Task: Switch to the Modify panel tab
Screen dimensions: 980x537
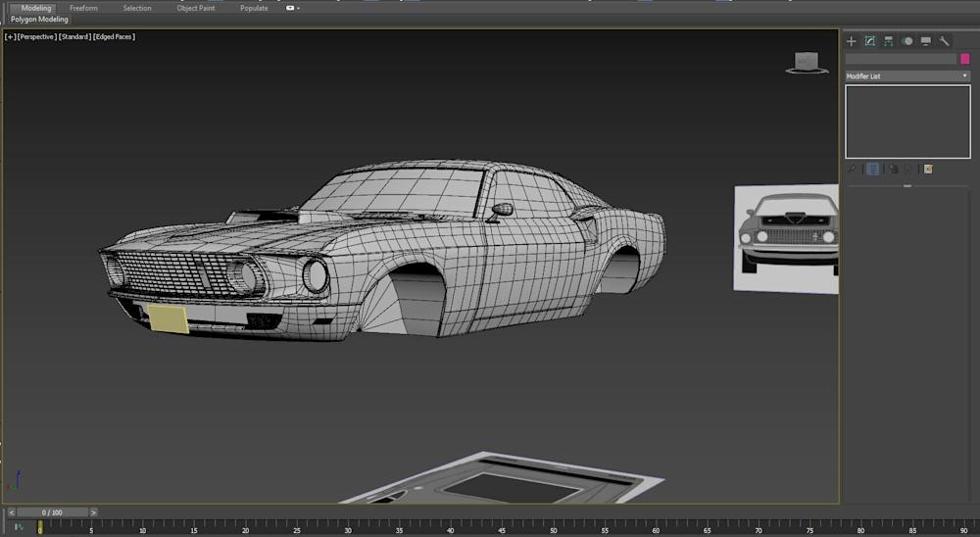Action: tap(869, 41)
